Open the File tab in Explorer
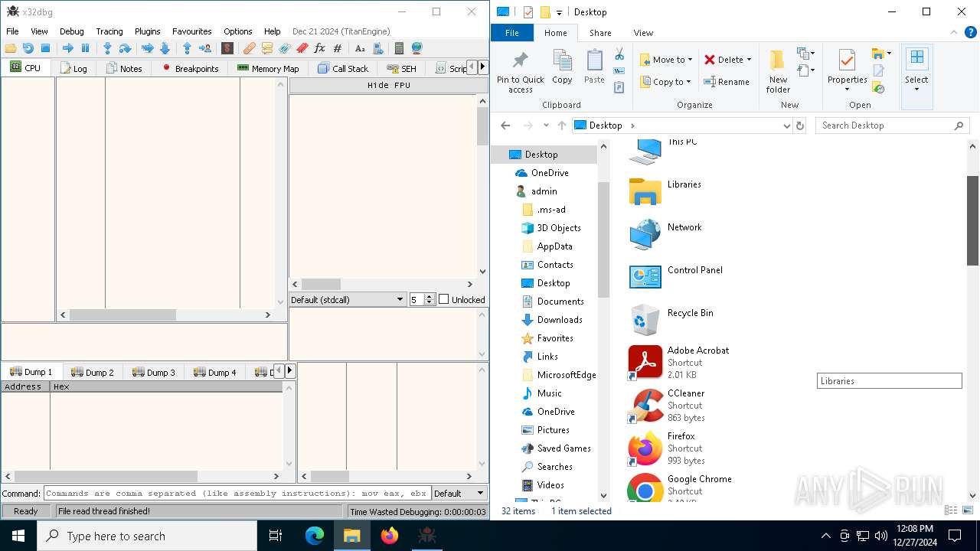 512,33
